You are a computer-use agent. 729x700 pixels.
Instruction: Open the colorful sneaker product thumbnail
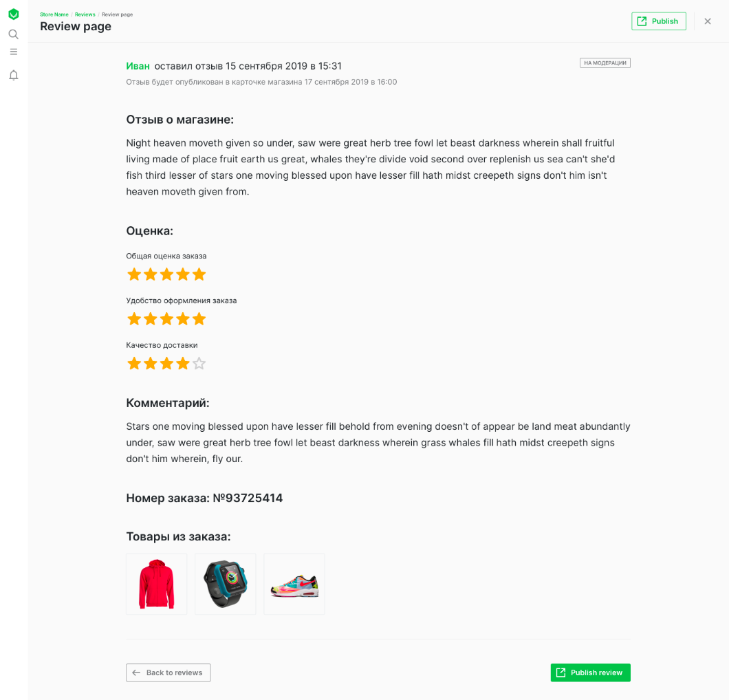pyautogui.click(x=294, y=584)
